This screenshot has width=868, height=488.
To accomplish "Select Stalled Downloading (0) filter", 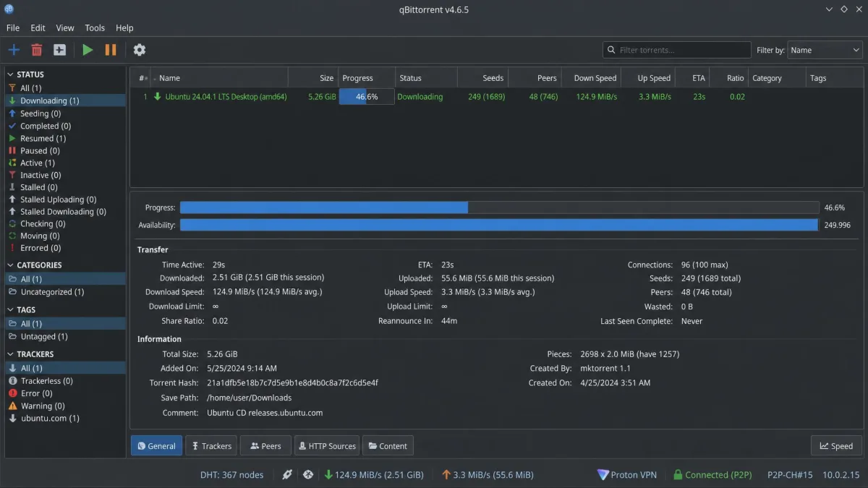I will click(x=65, y=212).
